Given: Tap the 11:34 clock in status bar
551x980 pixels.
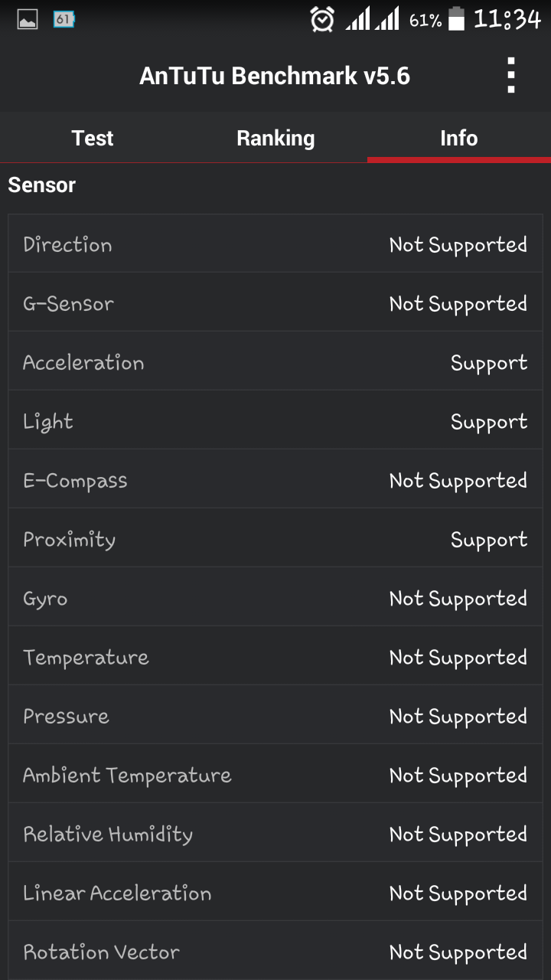Looking at the screenshot, I should point(507,19).
